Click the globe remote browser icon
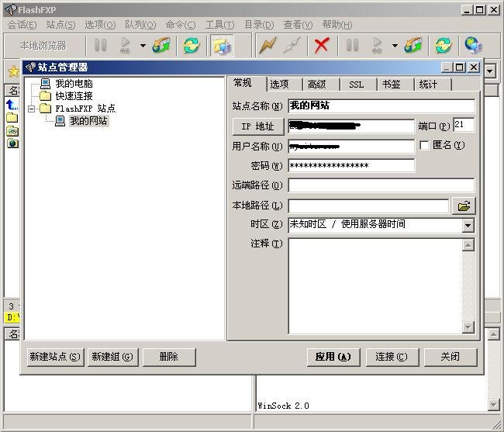The image size is (504, 432). pos(473,45)
